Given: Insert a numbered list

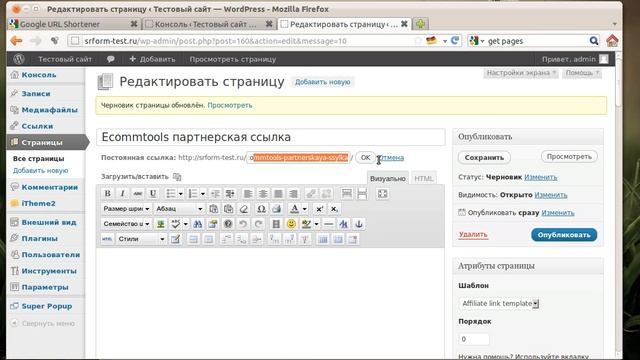Looking at the screenshot, I should (193, 193).
